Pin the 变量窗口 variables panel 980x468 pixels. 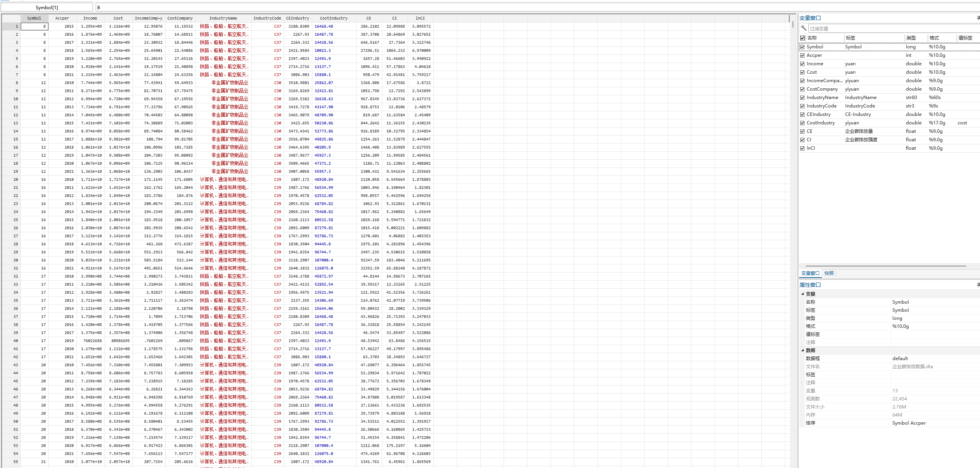click(978, 18)
